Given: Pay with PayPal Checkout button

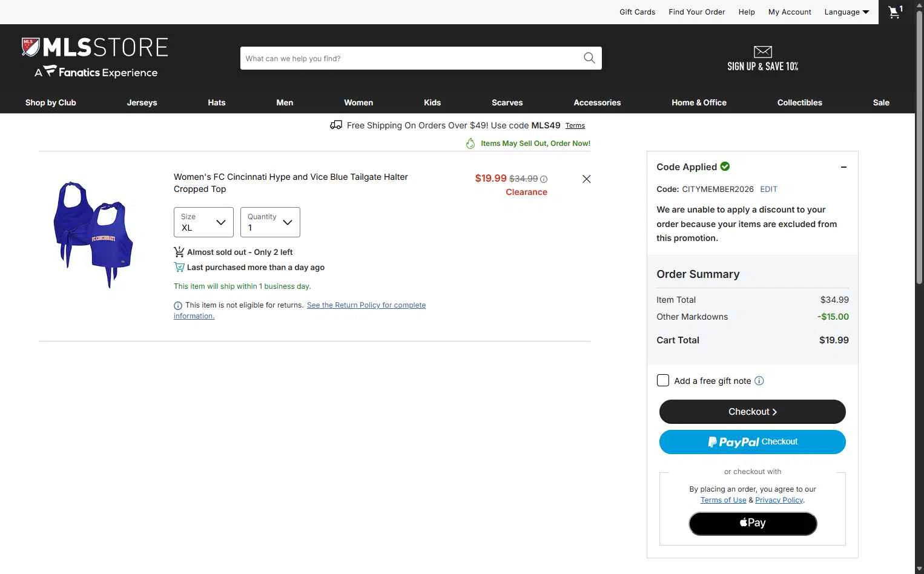Looking at the screenshot, I should (x=753, y=442).
